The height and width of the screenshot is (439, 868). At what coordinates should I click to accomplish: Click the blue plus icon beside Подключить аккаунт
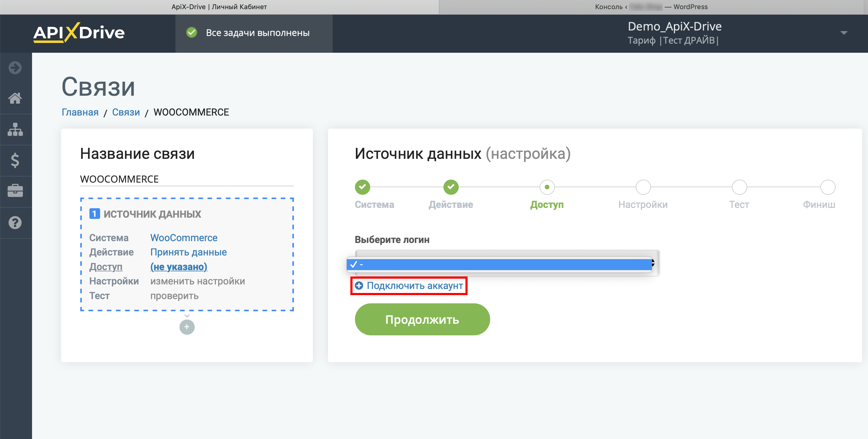click(x=359, y=285)
